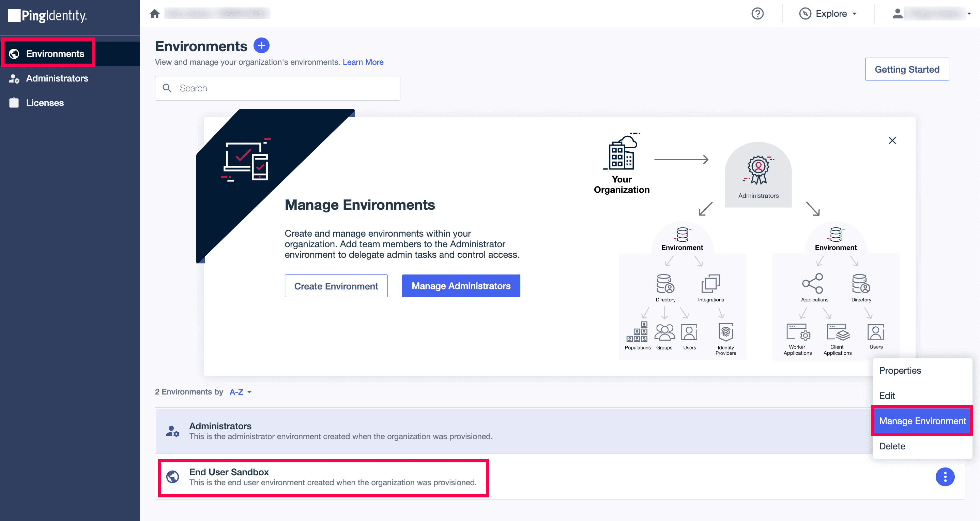Select Delete in the context menu
Viewport: 980px width, 521px height.
(892, 446)
